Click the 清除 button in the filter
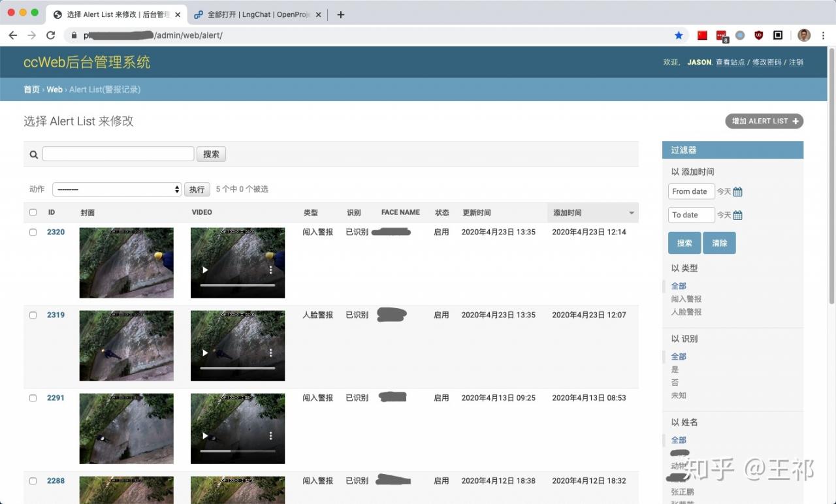 [x=719, y=243]
